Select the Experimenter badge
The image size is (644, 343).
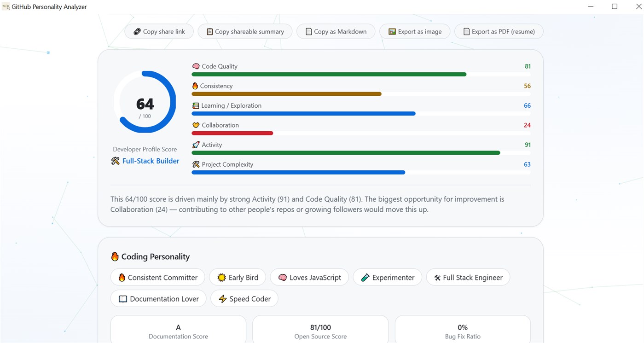(388, 278)
